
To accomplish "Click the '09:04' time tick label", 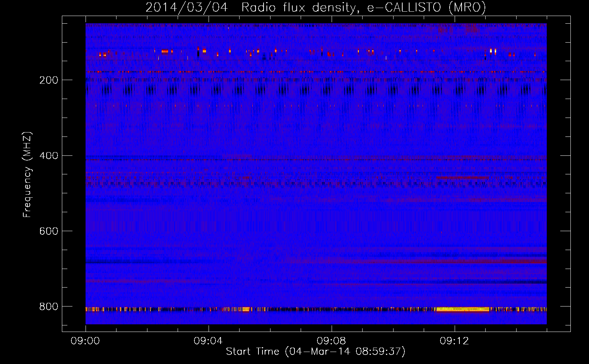I will [209, 341].
